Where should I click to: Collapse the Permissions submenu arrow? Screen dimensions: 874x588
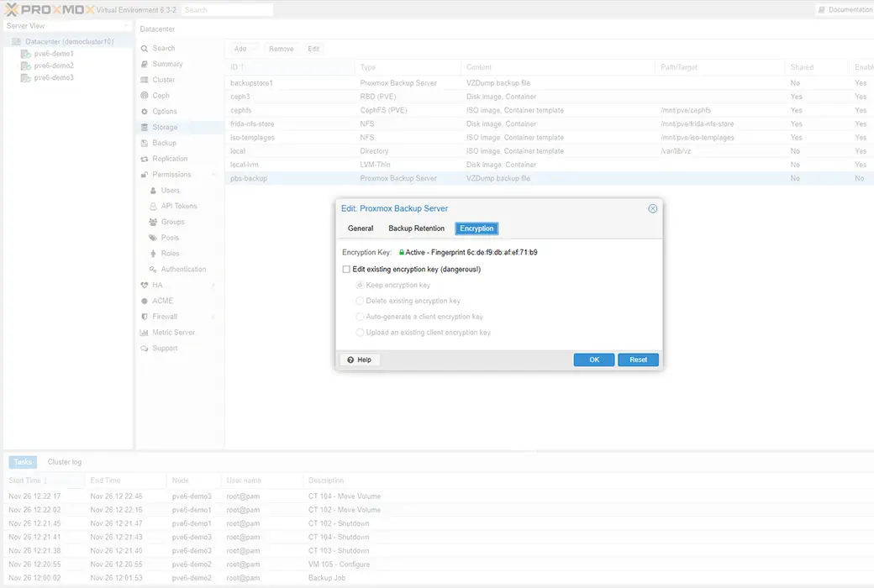click(213, 175)
